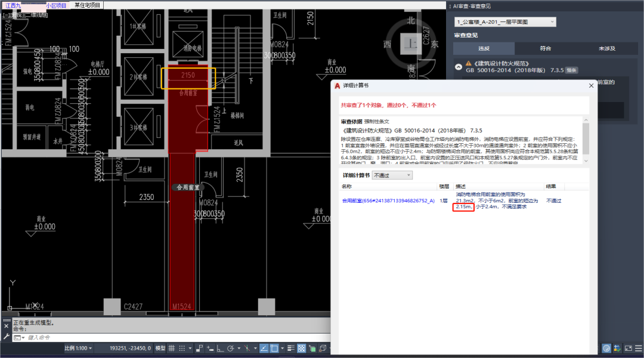Select the 违反 review tab
The width and height of the screenshot is (644, 358).
pos(484,48)
